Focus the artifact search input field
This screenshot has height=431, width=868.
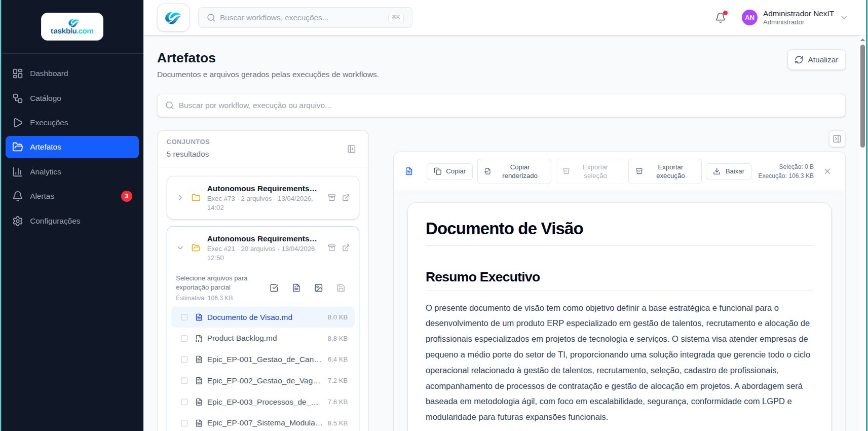[x=501, y=105]
